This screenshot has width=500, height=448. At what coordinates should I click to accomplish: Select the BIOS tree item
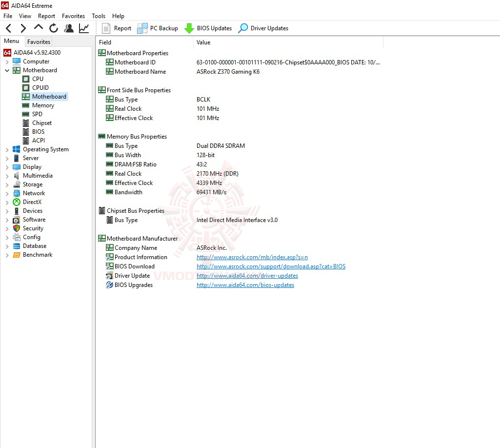point(38,131)
